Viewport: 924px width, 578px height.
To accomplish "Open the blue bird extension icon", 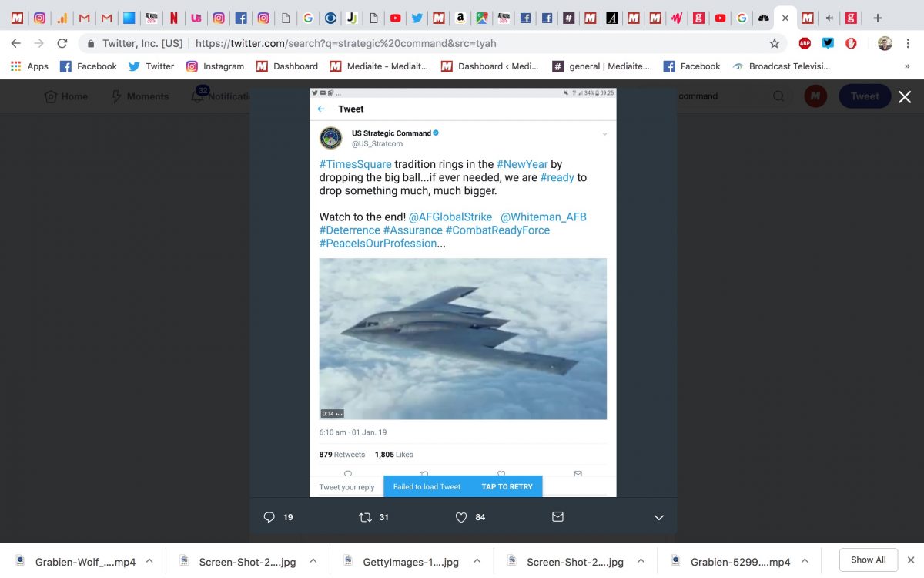I will (828, 43).
